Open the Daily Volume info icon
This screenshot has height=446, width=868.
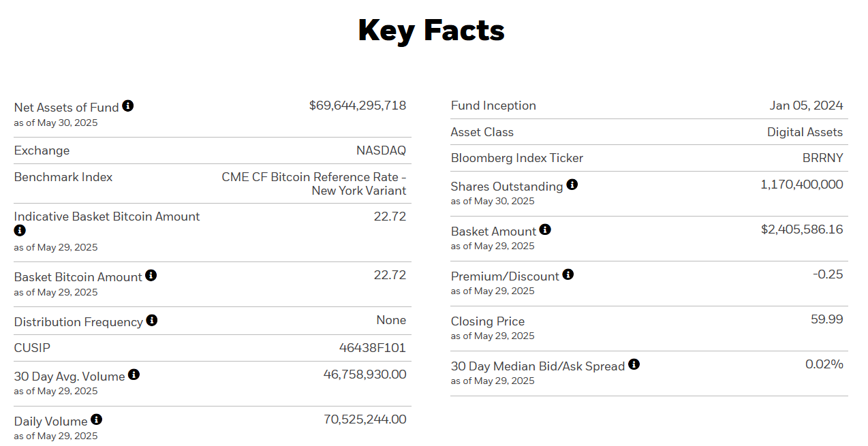click(x=97, y=419)
